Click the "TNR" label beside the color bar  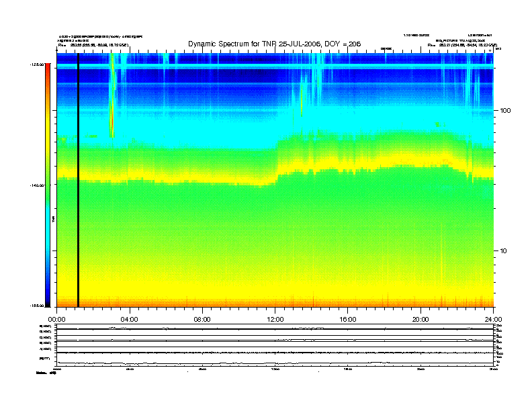click(x=54, y=219)
